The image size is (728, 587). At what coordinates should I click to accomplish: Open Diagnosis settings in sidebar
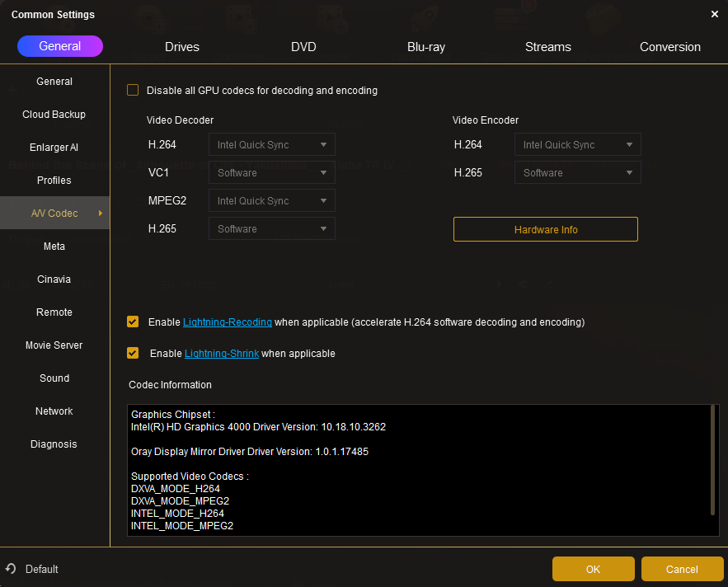point(54,444)
